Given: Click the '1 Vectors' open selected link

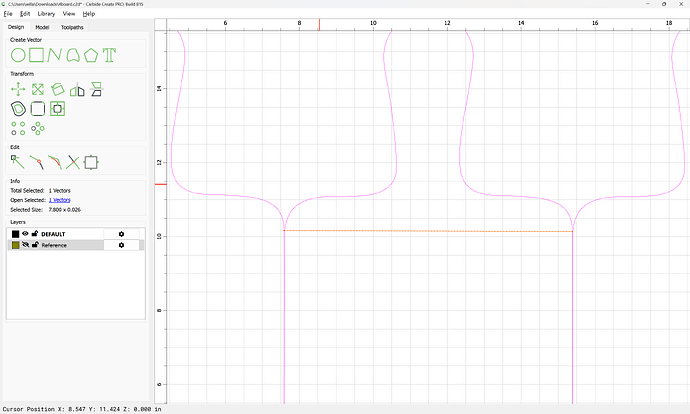Looking at the screenshot, I should 59,200.
